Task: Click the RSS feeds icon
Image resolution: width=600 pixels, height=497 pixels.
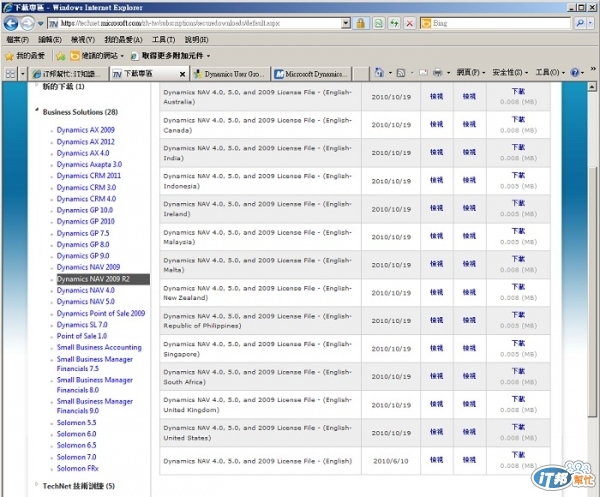Action: [x=401, y=73]
